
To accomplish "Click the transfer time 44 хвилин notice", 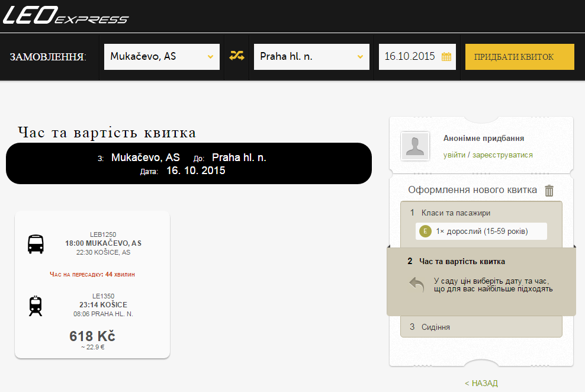I will pos(92,274).
